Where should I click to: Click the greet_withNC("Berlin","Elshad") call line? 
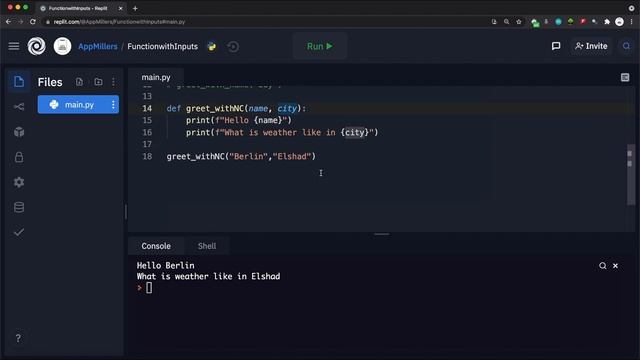[241, 157]
